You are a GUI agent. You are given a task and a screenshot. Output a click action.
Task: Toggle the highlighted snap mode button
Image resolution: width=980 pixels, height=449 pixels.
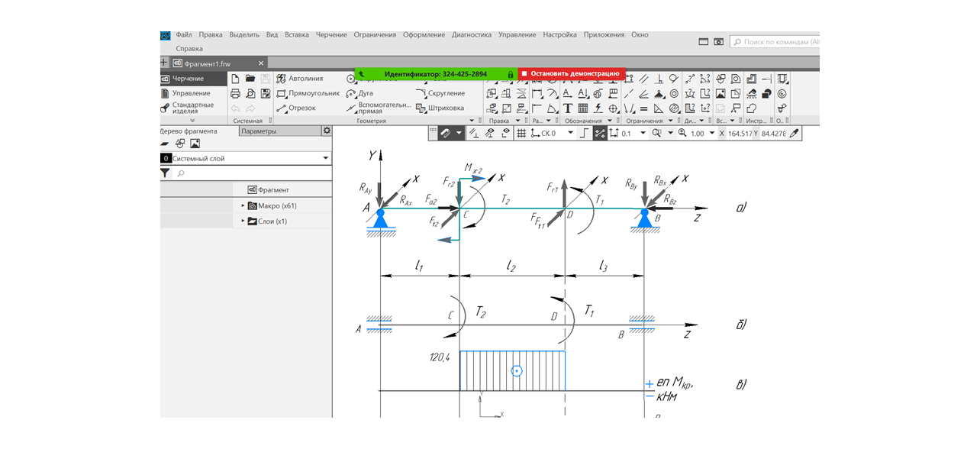[599, 134]
